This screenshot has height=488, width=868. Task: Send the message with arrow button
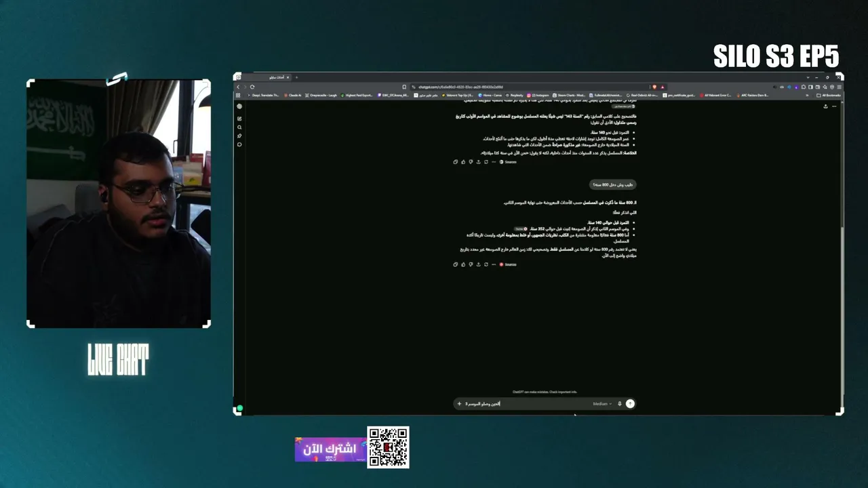click(630, 404)
